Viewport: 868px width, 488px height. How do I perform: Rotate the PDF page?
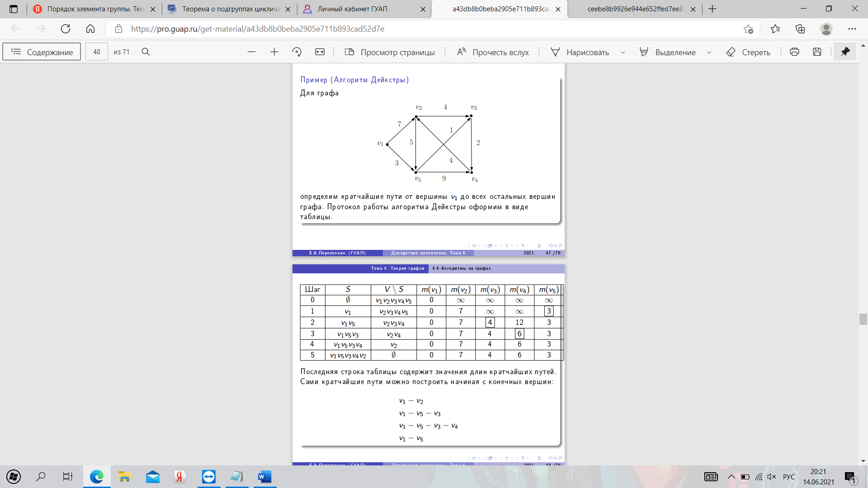click(297, 52)
